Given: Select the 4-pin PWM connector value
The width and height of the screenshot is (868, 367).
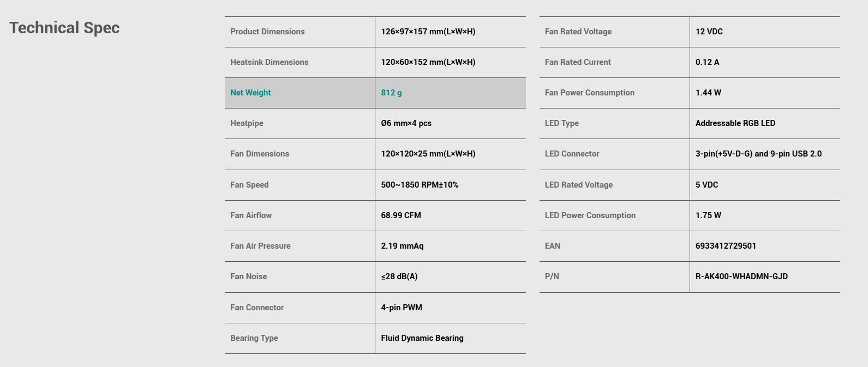Looking at the screenshot, I should click(402, 308).
